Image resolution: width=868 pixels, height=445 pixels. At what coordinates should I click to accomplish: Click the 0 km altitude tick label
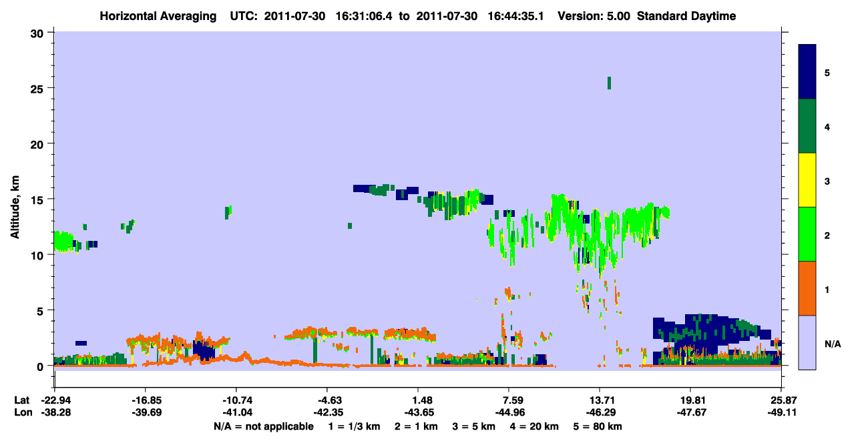[x=41, y=366]
